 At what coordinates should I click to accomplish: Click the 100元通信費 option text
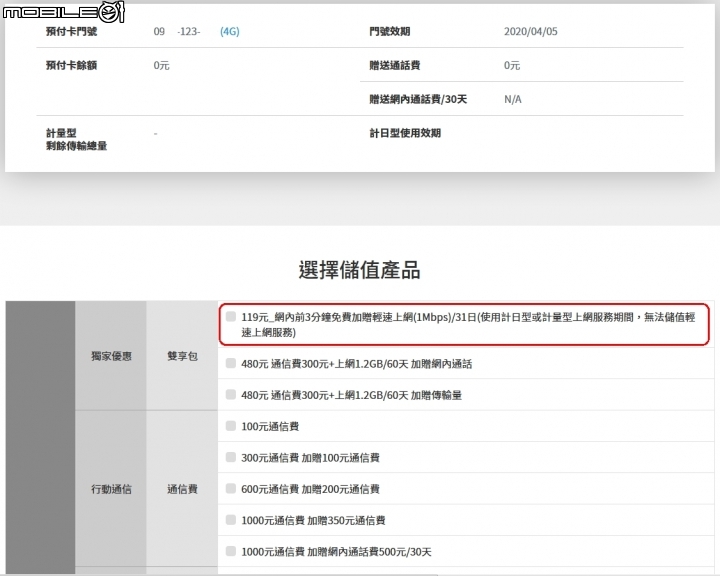270,426
